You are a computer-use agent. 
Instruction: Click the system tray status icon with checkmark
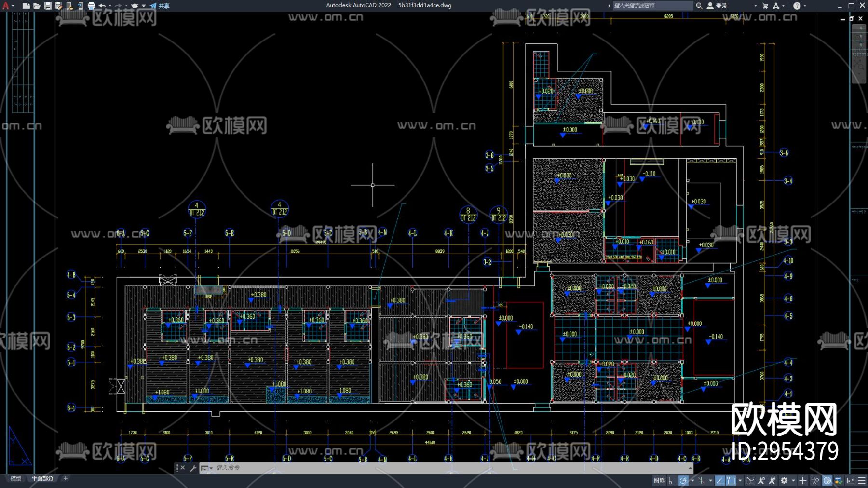(x=839, y=480)
